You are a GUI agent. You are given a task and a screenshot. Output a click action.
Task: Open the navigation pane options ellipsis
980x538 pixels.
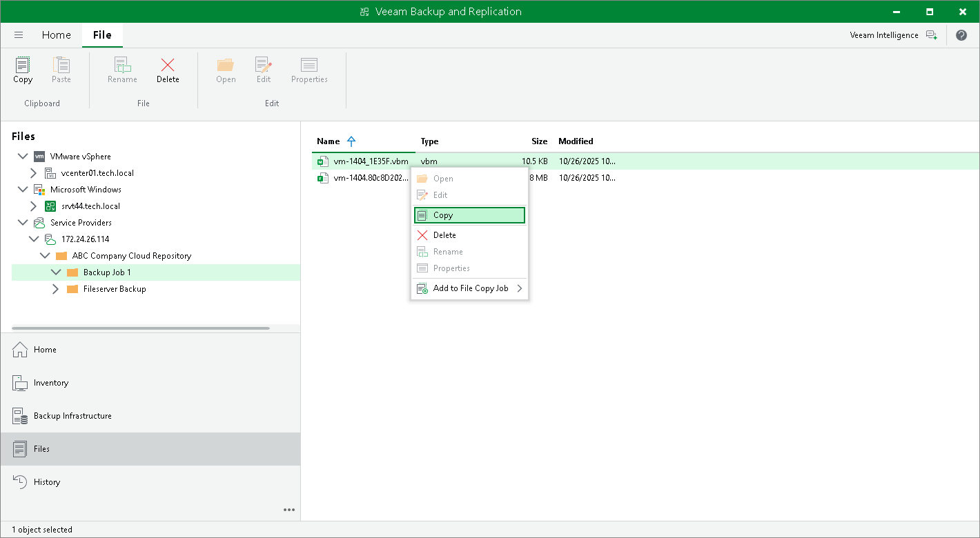[289, 510]
